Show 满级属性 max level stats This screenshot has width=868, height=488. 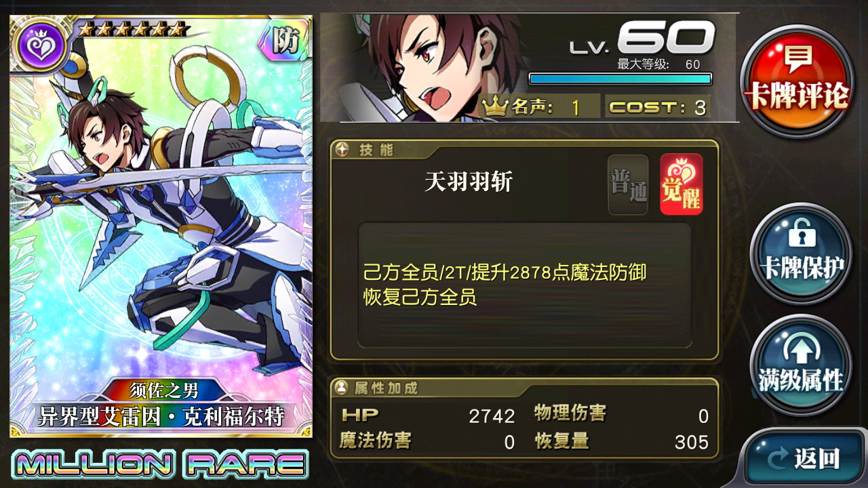click(x=800, y=365)
